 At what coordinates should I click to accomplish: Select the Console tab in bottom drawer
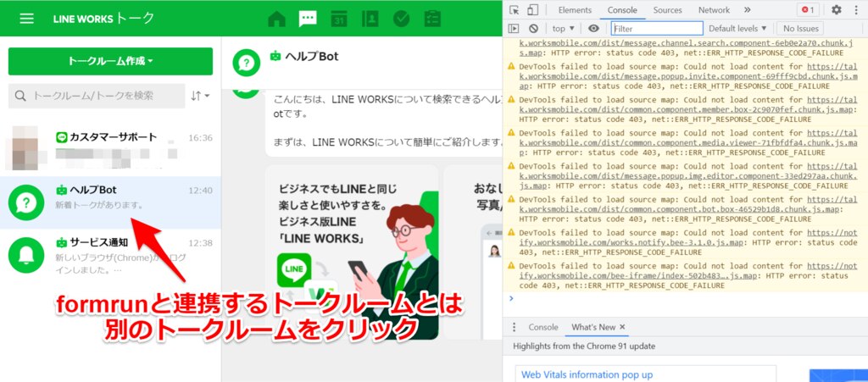pos(543,327)
